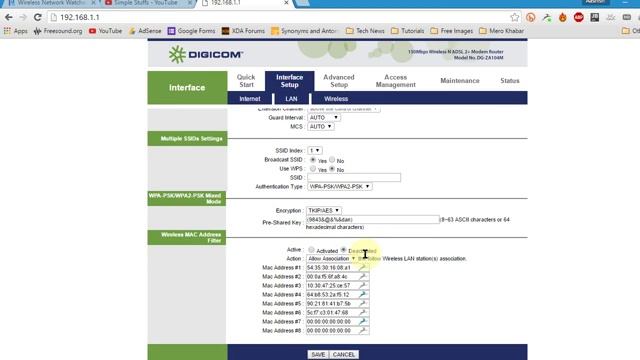
Task: Bookmark this page with the star icon
Action: [514, 18]
